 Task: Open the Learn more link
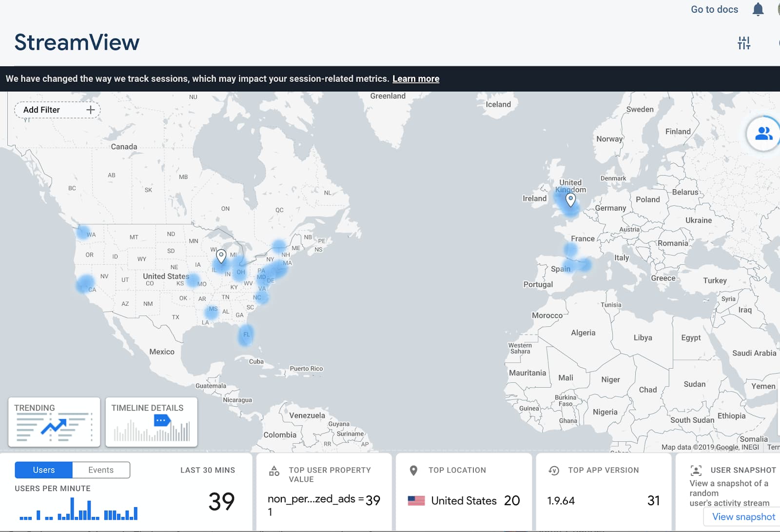(x=416, y=79)
